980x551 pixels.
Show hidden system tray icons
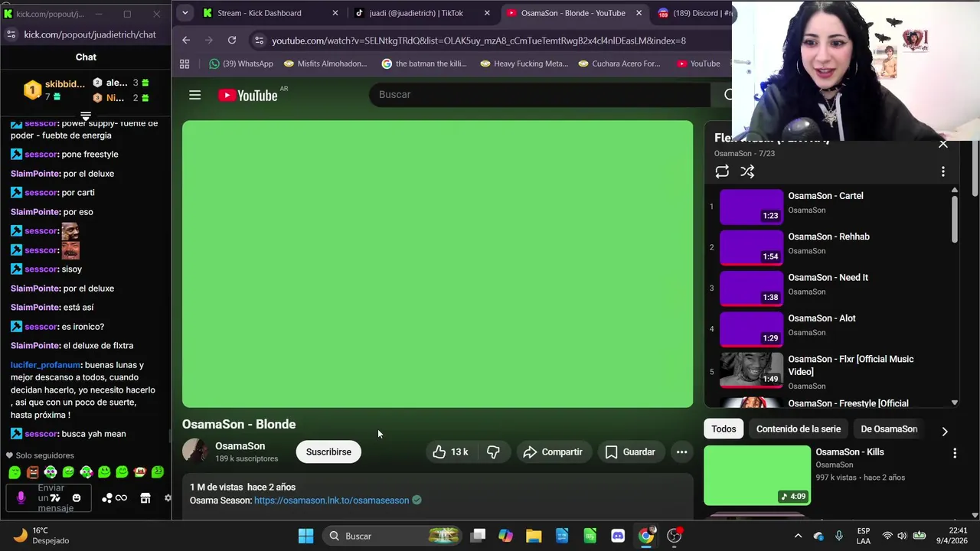798,536
